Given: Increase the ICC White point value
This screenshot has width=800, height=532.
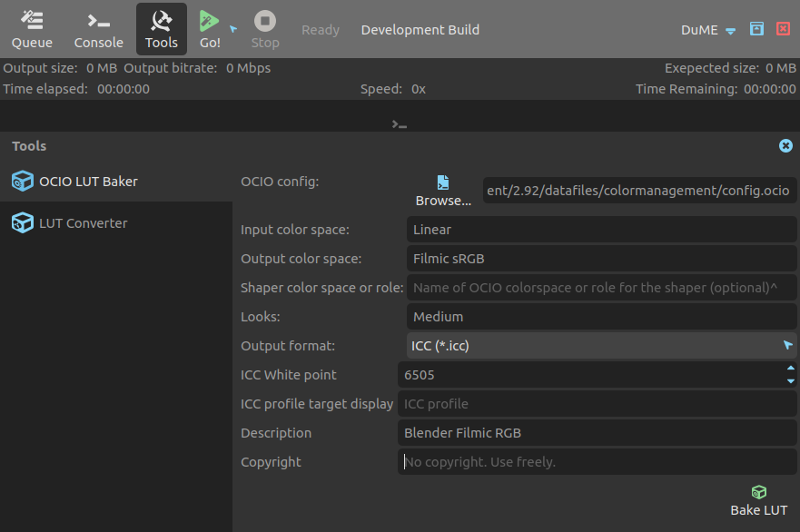Looking at the screenshot, I should point(790,369).
